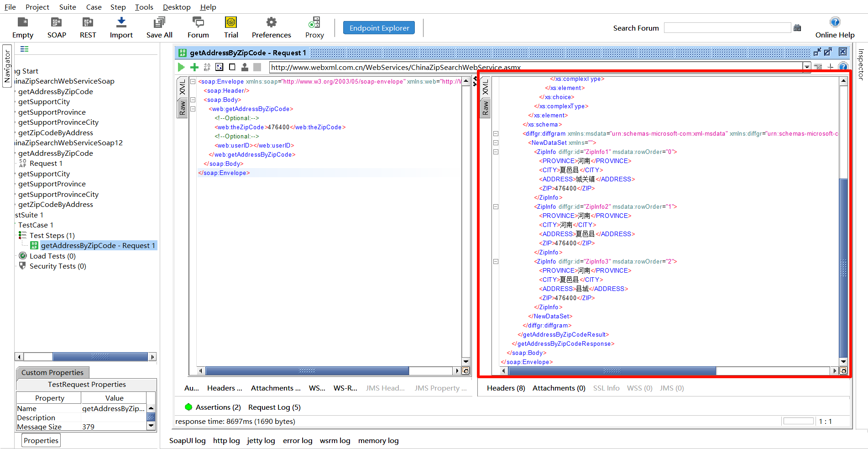Open the Tools menu
The height and width of the screenshot is (449, 868).
pos(144,7)
